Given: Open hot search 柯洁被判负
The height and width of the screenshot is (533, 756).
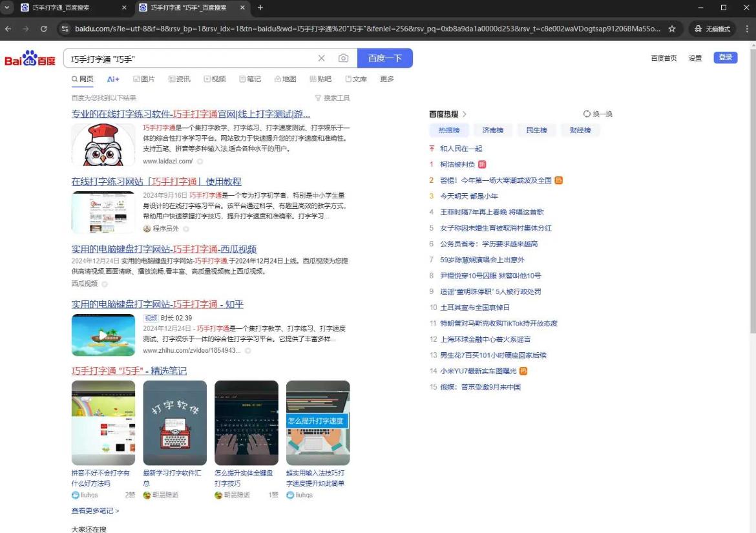Looking at the screenshot, I should coord(457,164).
